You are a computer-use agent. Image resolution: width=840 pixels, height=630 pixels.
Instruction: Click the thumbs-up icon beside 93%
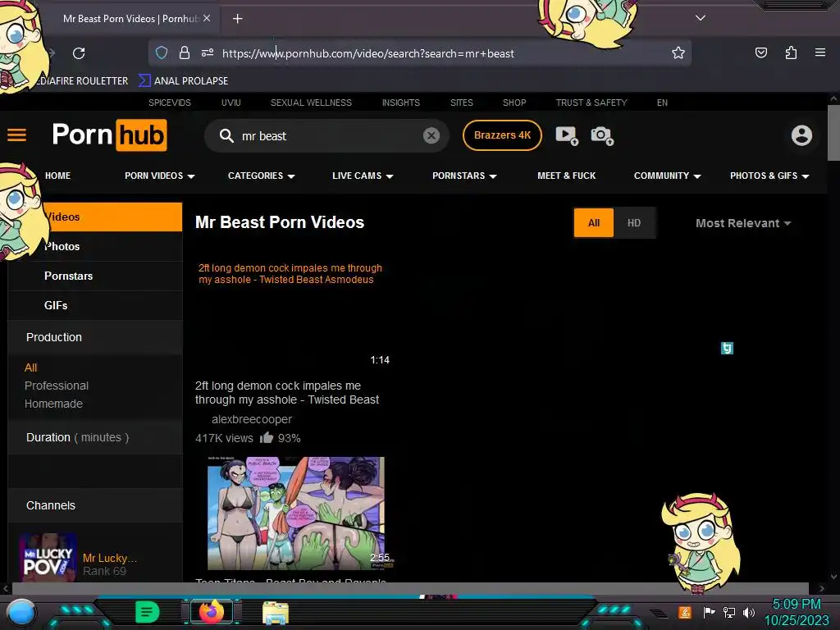click(x=267, y=438)
